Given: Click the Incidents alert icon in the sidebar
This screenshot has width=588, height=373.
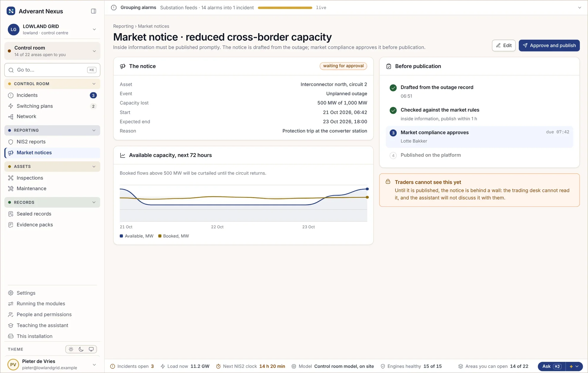Looking at the screenshot, I should [11, 95].
